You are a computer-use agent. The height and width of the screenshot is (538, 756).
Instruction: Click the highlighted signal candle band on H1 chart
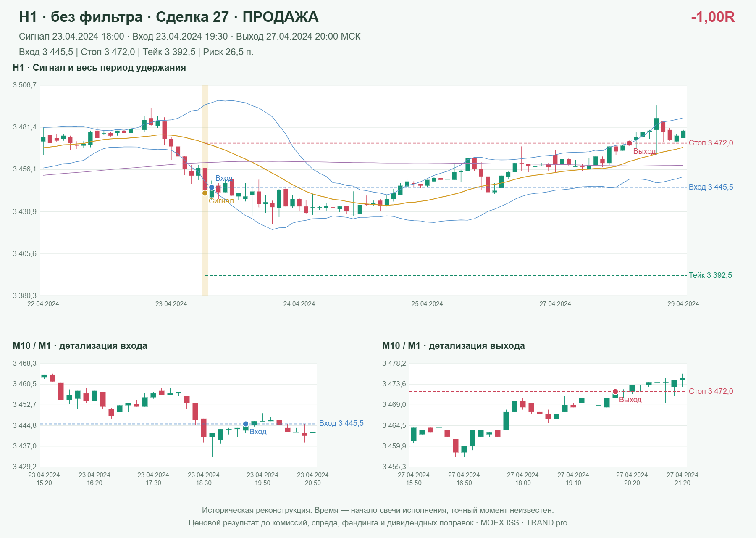click(x=205, y=190)
